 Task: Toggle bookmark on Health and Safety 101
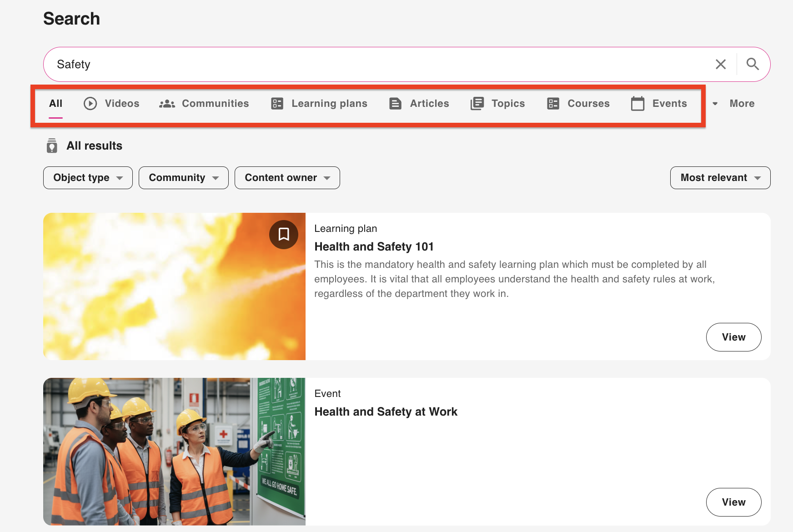click(284, 235)
